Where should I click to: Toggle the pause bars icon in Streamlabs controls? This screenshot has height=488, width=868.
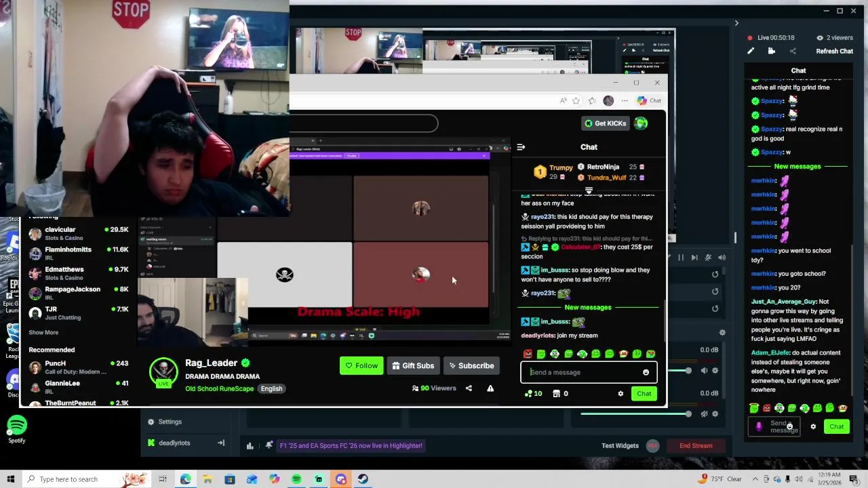pyautogui.click(x=681, y=258)
